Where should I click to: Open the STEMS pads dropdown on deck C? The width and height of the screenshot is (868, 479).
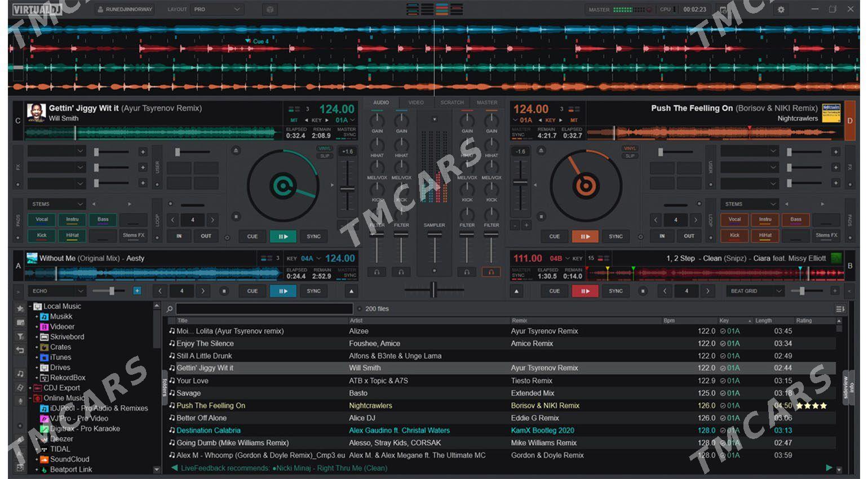[56, 204]
